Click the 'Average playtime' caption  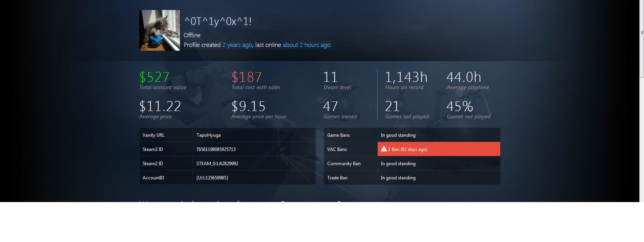[x=468, y=88]
